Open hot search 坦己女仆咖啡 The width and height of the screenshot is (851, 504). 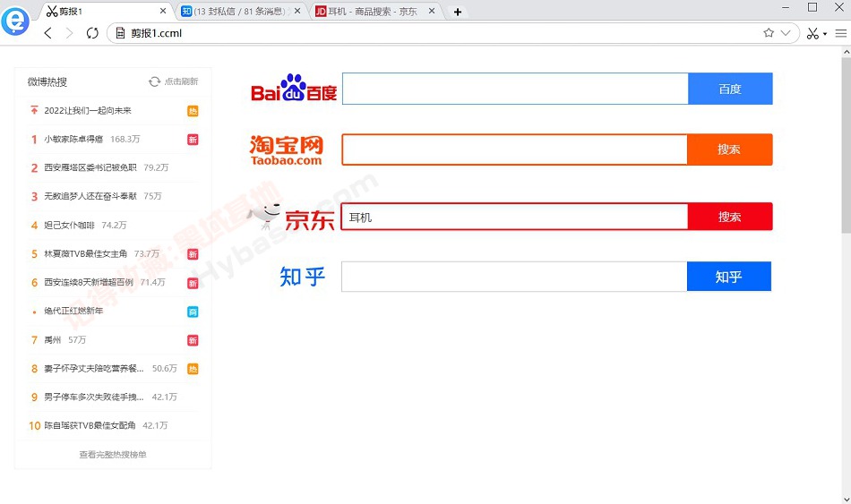tap(70, 226)
